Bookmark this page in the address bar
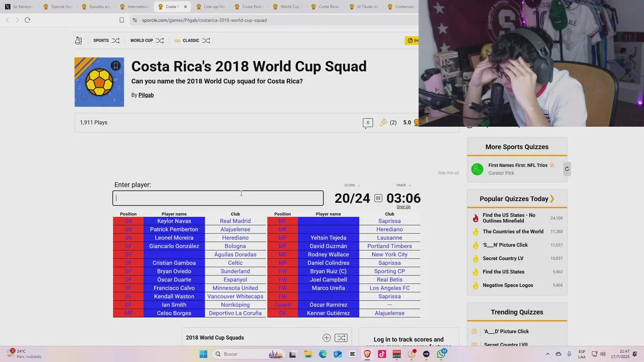 (122, 20)
